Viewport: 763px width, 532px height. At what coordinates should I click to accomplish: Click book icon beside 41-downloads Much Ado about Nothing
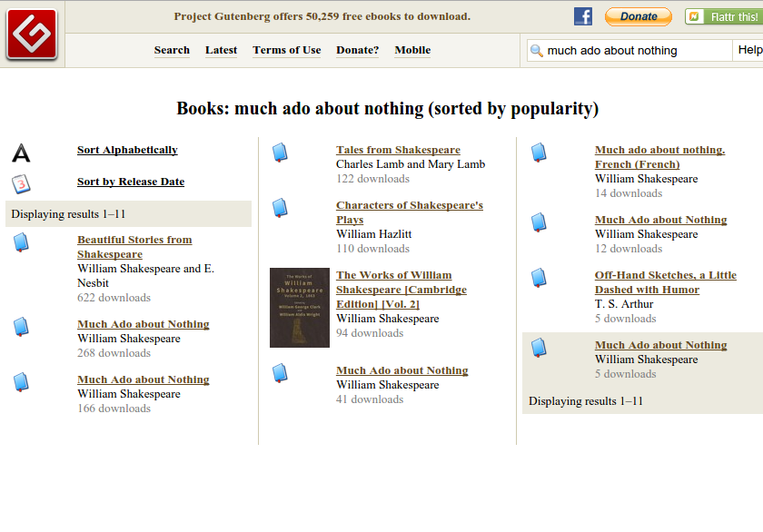click(x=280, y=373)
